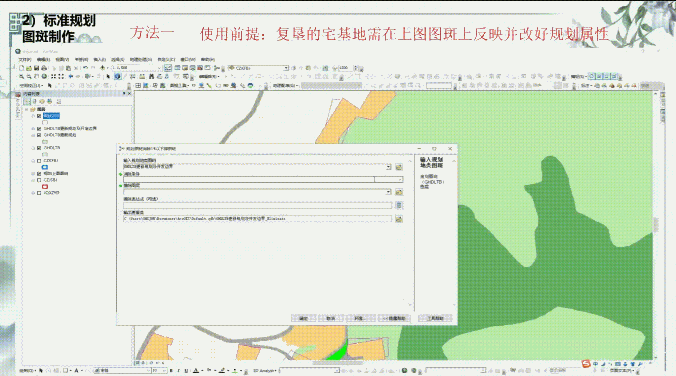This screenshot has height=376, width=676.
Task: Open the Editor toolbar icon
Action: 168,68
